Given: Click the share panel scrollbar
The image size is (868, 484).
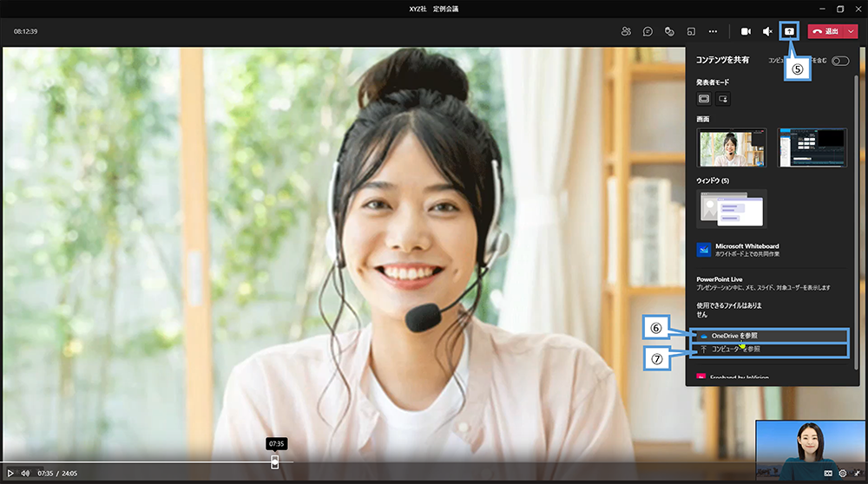Looking at the screenshot, I should pyautogui.click(x=856, y=221).
